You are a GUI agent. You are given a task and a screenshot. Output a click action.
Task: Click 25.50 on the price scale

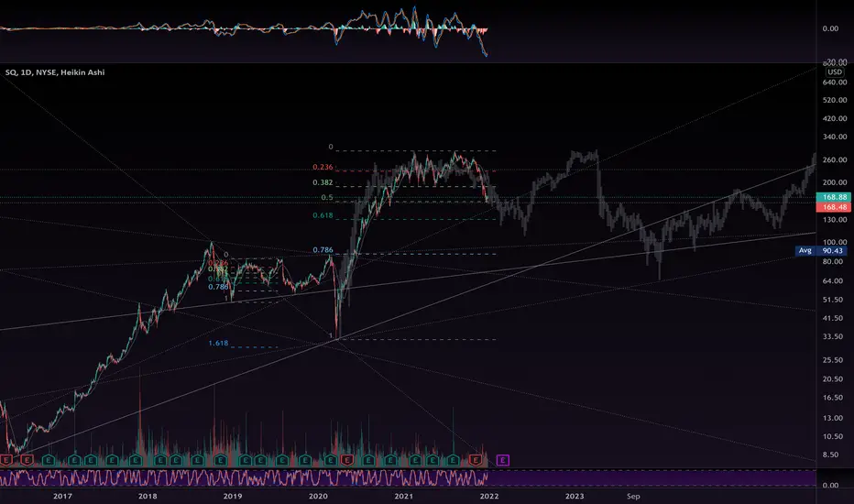833,360
